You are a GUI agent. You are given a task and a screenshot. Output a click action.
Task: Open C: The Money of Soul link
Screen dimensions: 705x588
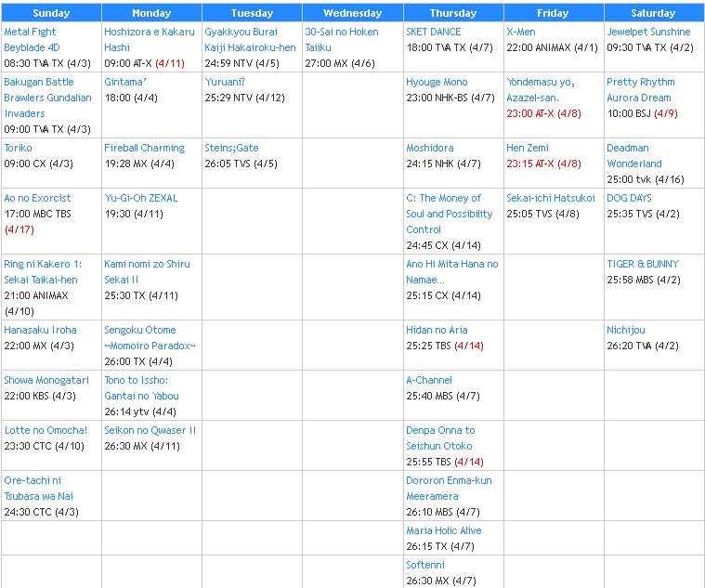click(450, 214)
